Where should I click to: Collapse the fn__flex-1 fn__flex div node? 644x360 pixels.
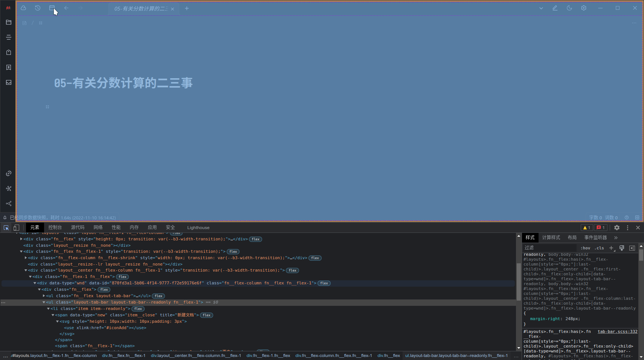[x=30, y=276]
